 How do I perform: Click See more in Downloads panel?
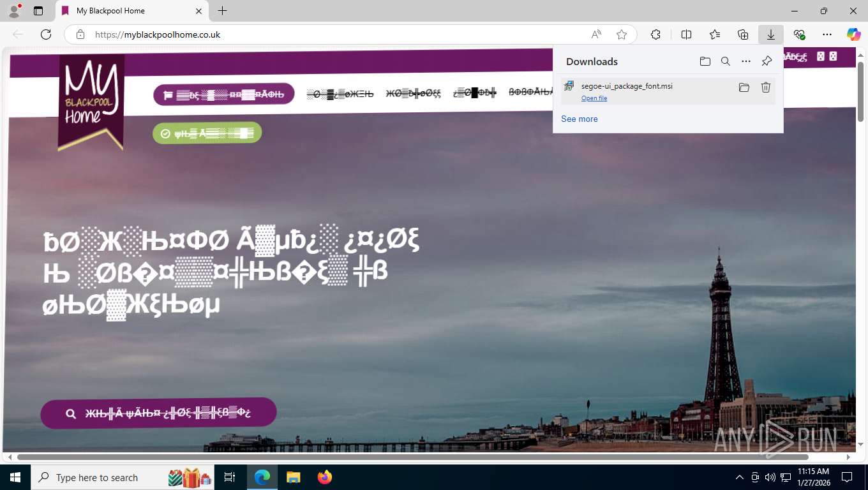580,119
